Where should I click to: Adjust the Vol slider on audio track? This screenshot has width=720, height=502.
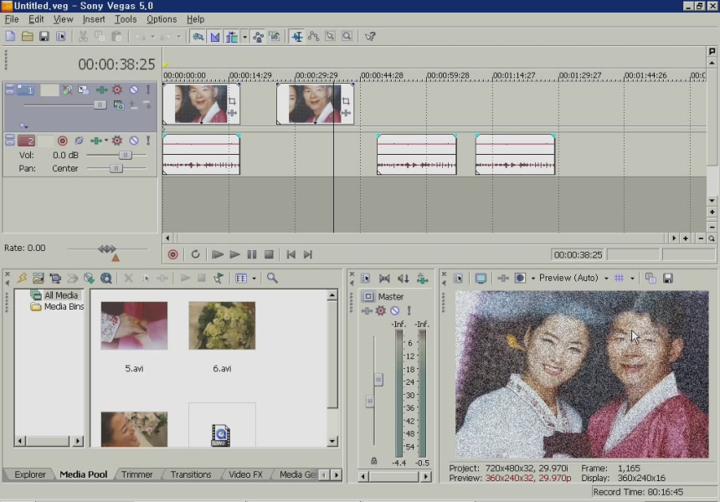[124, 155]
